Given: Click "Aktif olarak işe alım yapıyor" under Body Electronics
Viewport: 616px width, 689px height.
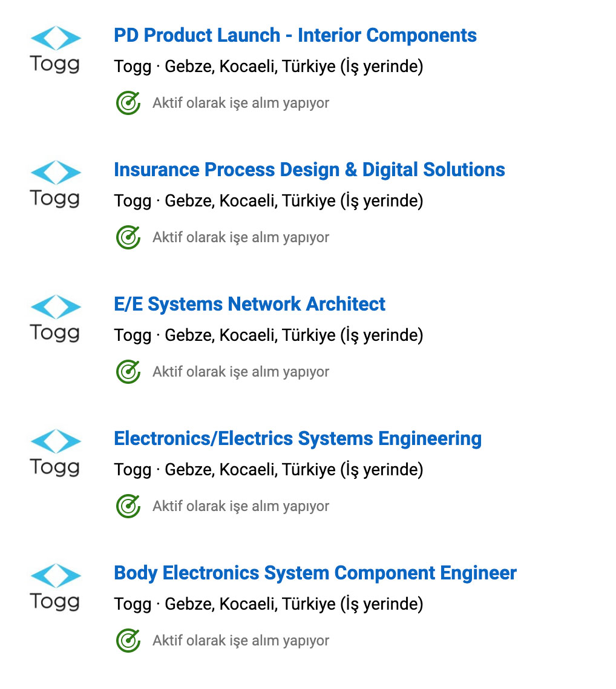Looking at the screenshot, I should (x=240, y=641).
